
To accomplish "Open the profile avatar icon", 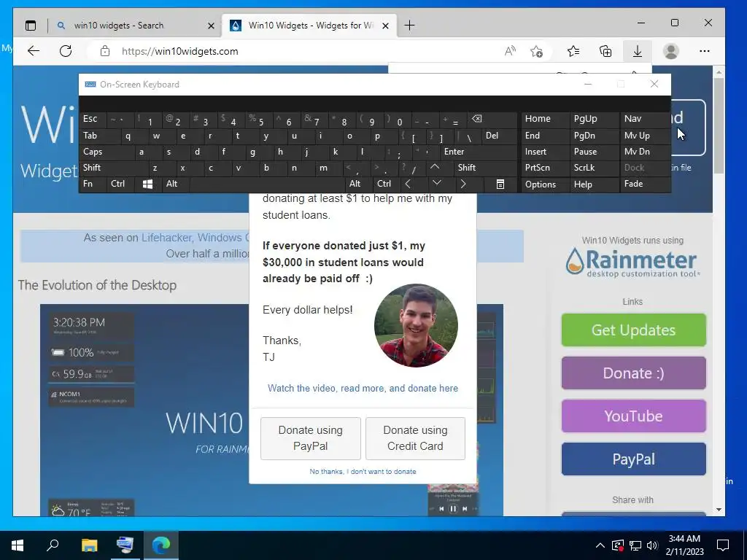I will [x=671, y=51].
